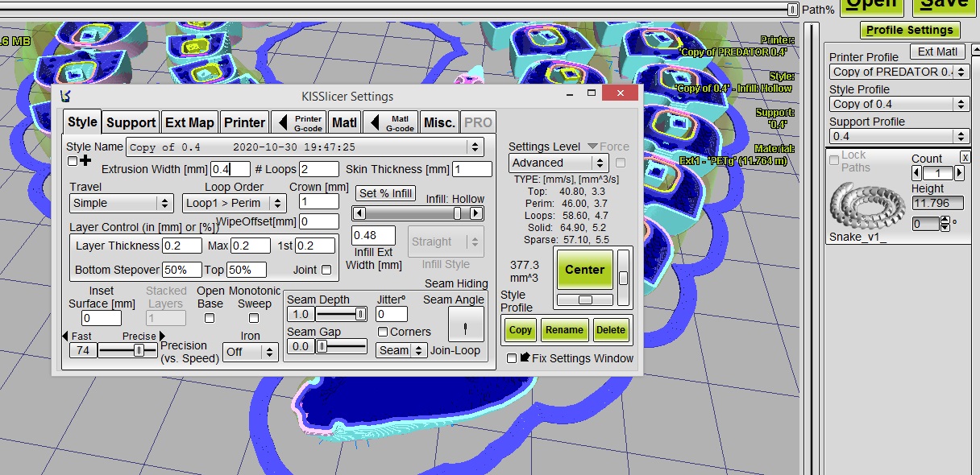Toggle the Lock Paths checkbox

[x=834, y=160]
